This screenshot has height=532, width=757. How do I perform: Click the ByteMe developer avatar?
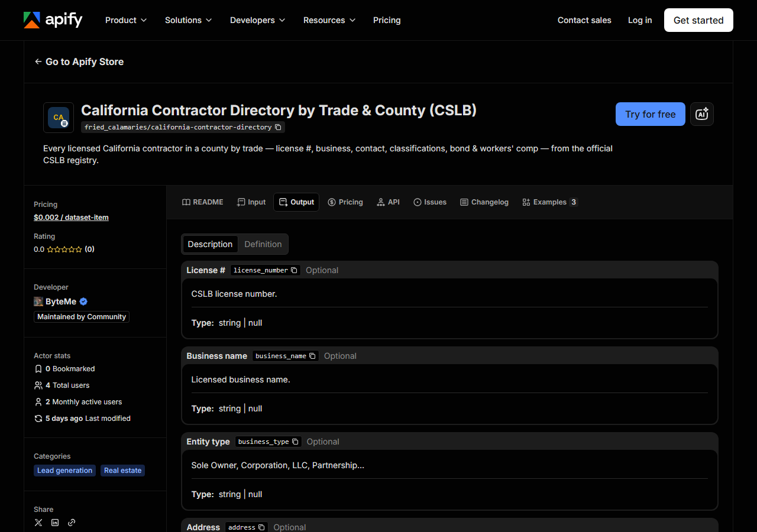pos(38,301)
